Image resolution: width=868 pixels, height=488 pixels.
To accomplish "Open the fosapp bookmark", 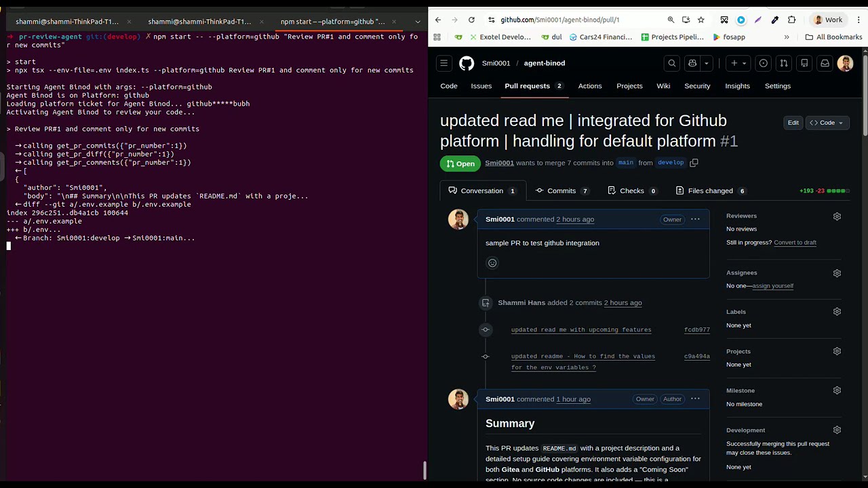I will (729, 37).
